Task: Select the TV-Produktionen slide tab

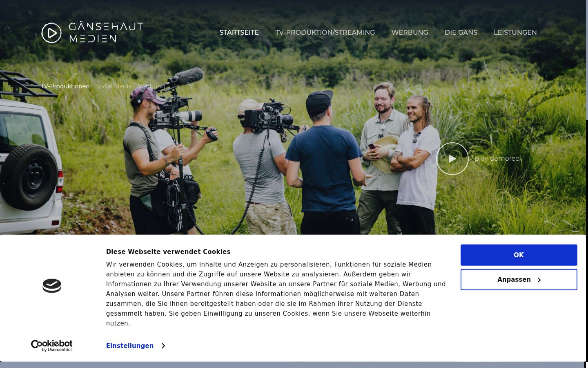Action: [x=65, y=86]
